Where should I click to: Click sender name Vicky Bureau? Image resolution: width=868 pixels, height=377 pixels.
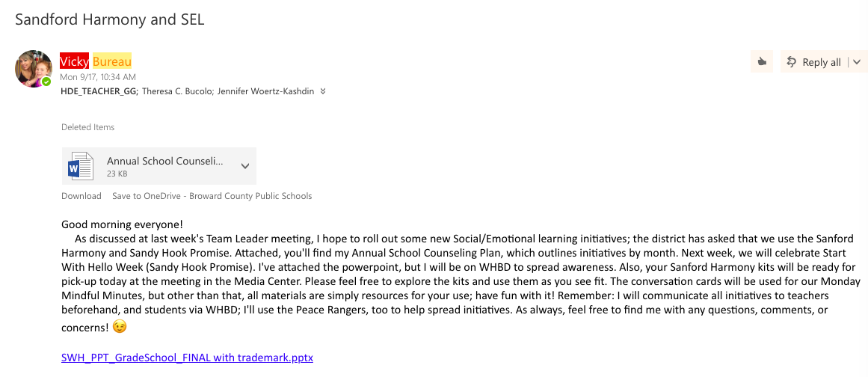point(96,61)
